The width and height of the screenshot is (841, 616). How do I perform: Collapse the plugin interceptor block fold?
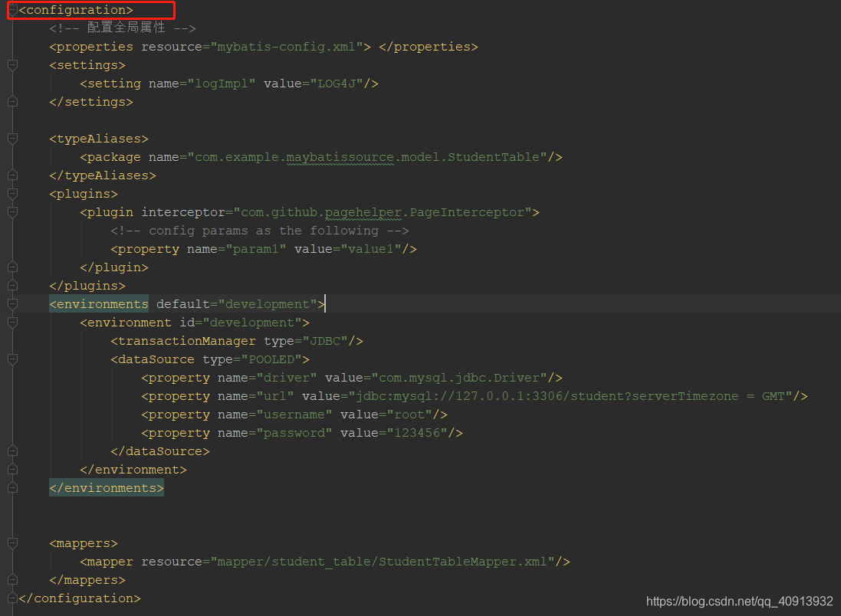13,212
